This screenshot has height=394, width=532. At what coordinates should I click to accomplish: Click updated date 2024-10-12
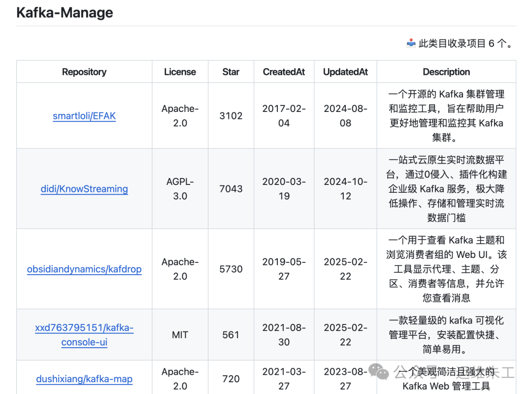(x=345, y=189)
